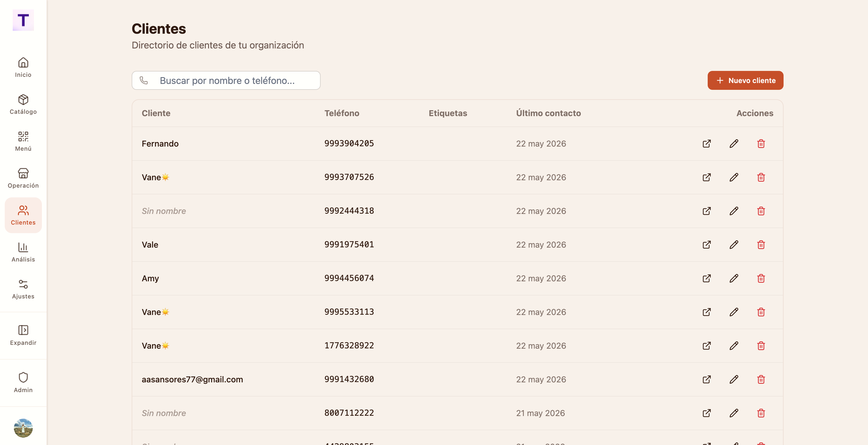The width and height of the screenshot is (868, 445).
Task: Delete the client with phone 9993707526
Action: 761,177
